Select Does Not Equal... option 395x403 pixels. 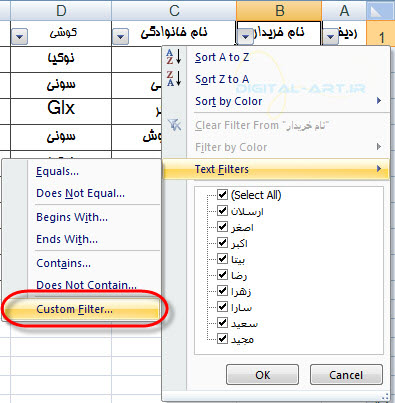(x=81, y=193)
